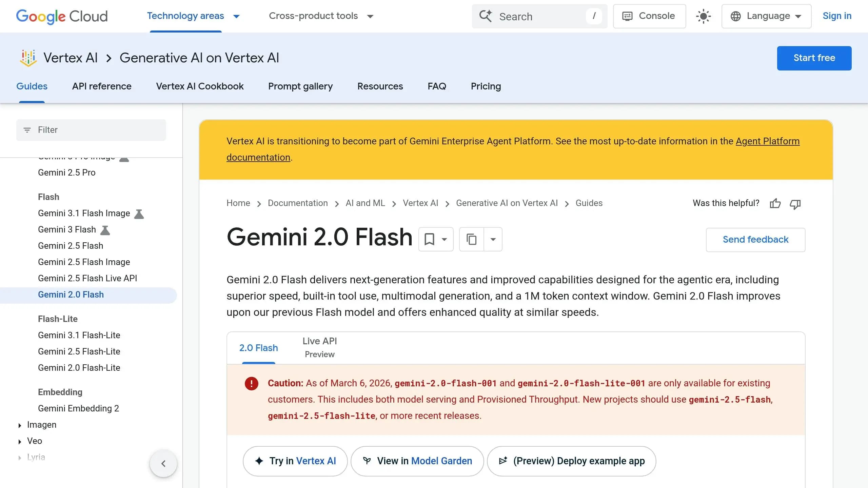Viewport: 868px width, 488px height.
Task: Click Try in Vertex AI button
Action: [x=295, y=461]
